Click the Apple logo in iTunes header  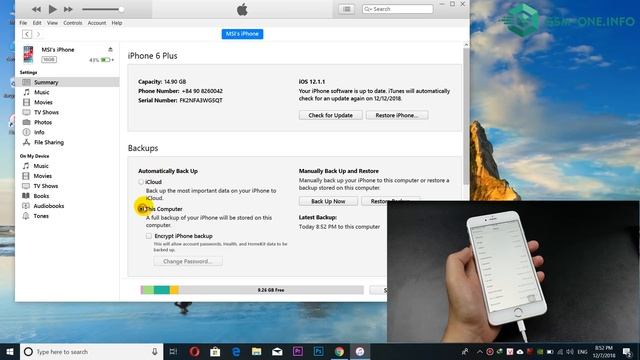pyautogui.click(x=242, y=9)
